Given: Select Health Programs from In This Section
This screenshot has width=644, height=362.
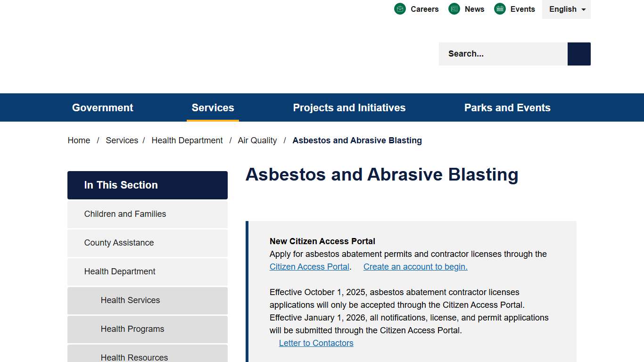Looking at the screenshot, I should click(132, 329).
